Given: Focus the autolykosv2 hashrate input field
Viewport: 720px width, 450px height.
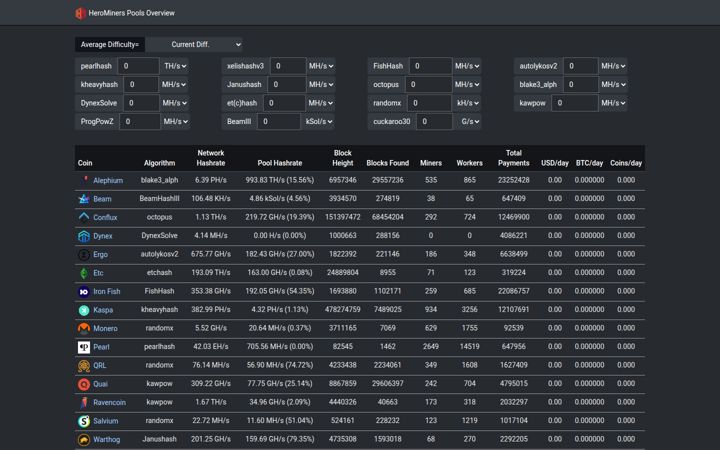Looking at the screenshot, I should tap(581, 66).
